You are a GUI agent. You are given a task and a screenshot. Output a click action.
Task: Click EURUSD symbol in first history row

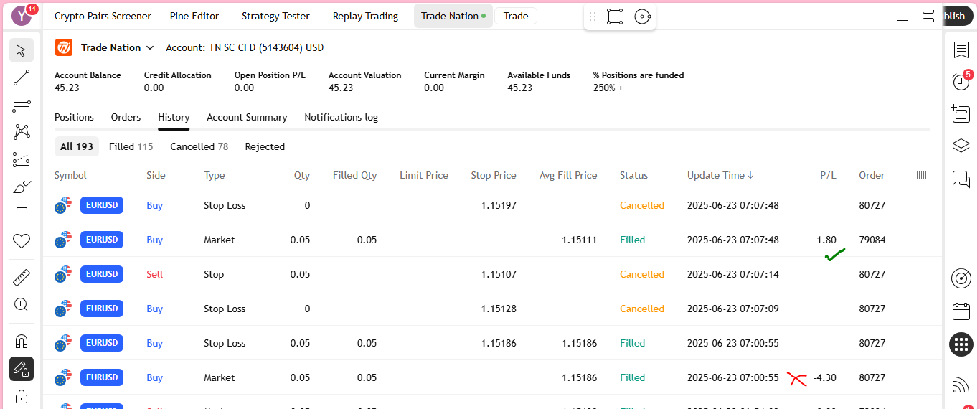pos(102,205)
